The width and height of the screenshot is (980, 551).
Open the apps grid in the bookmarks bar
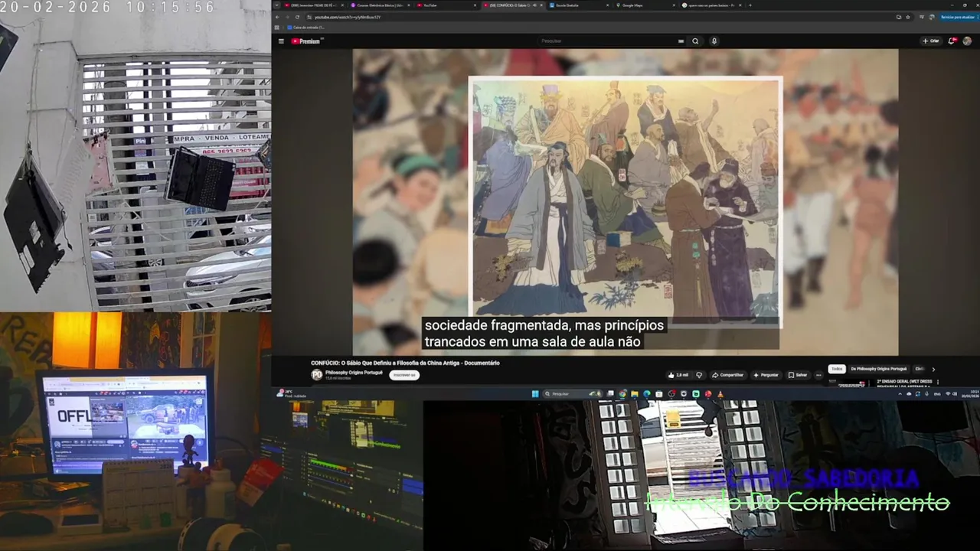277,28
